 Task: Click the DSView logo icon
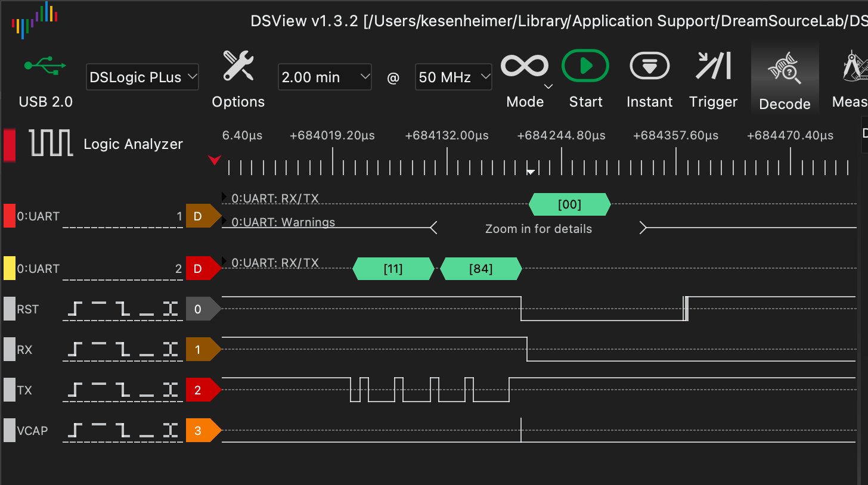coord(35,20)
